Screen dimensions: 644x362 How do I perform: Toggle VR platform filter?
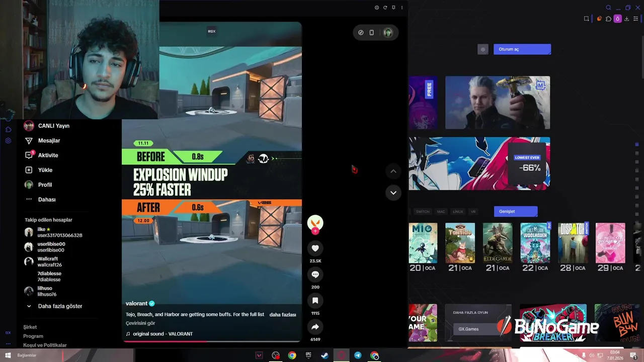pyautogui.click(x=473, y=212)
